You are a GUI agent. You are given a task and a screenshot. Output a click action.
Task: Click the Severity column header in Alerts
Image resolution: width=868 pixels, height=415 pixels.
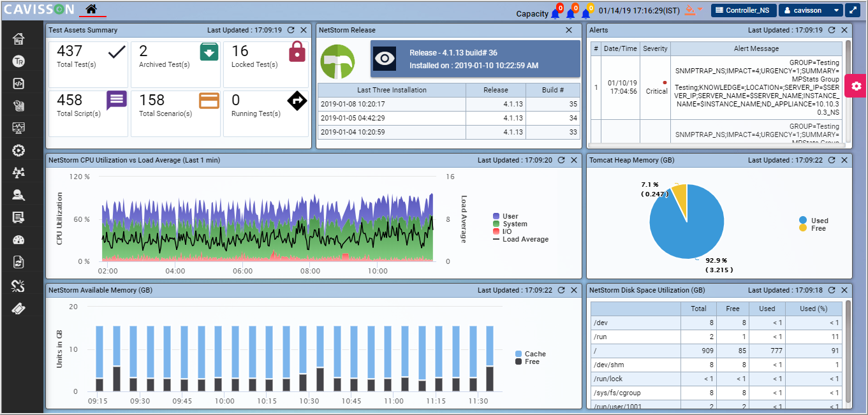click(655, 48)
